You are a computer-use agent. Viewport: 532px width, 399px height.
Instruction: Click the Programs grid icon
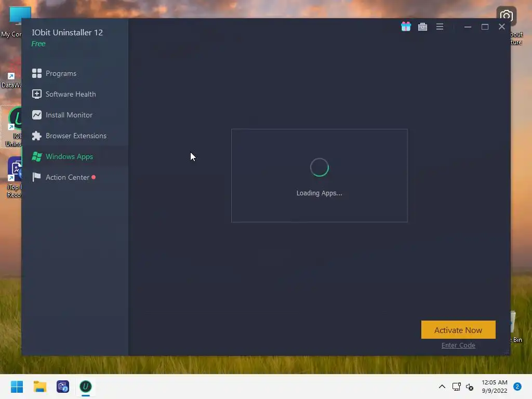click(x=37, y=73)
